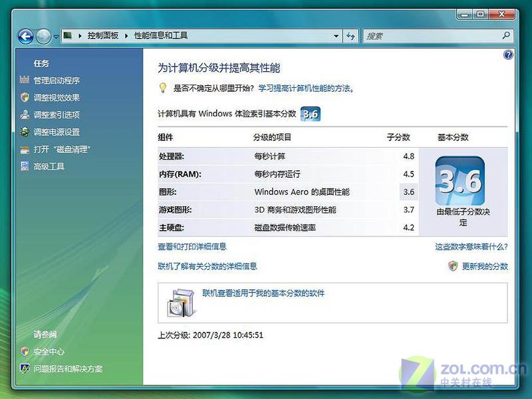
Task: Click the 上次分级 date text
Action: [x=210, y=335]
